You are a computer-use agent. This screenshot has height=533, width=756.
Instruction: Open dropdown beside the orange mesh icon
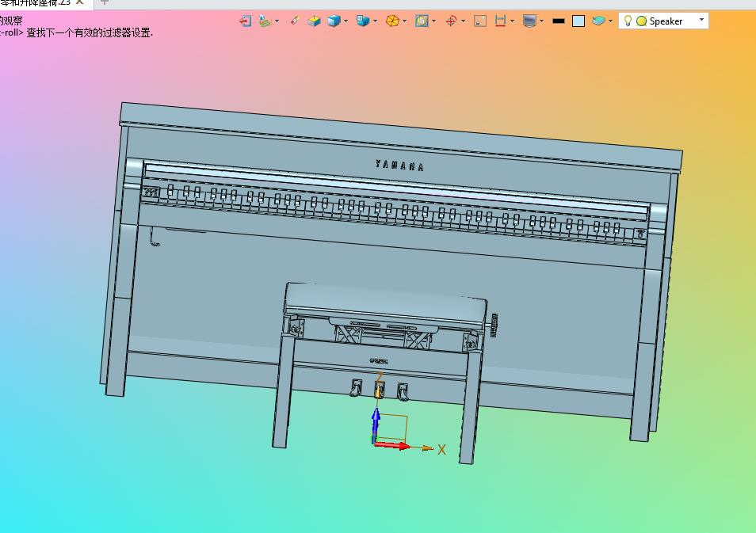(x=404, y=21)
